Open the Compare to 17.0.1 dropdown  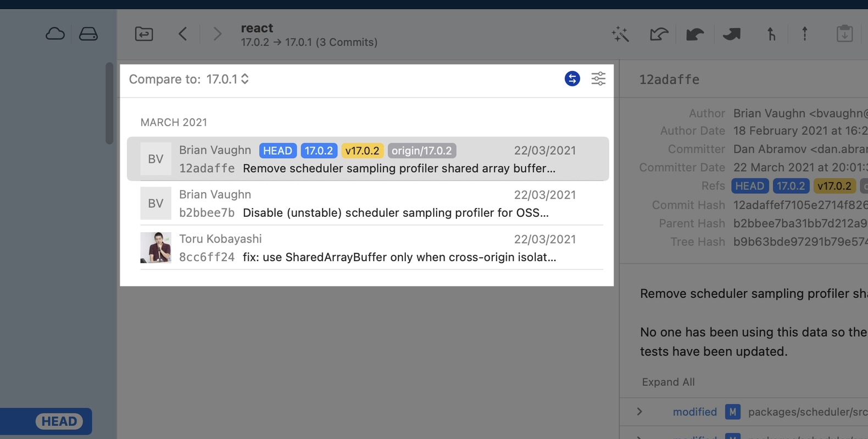tap(227, 79)
